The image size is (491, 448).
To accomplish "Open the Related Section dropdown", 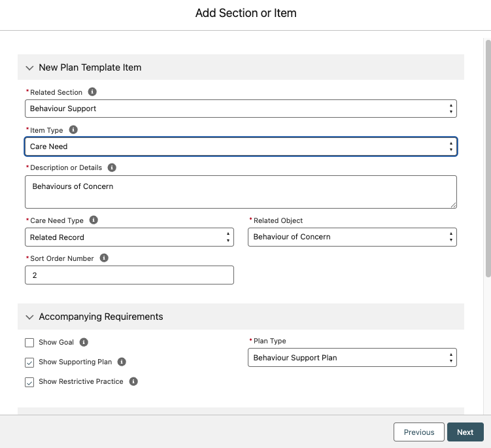I will coord(241,109).
